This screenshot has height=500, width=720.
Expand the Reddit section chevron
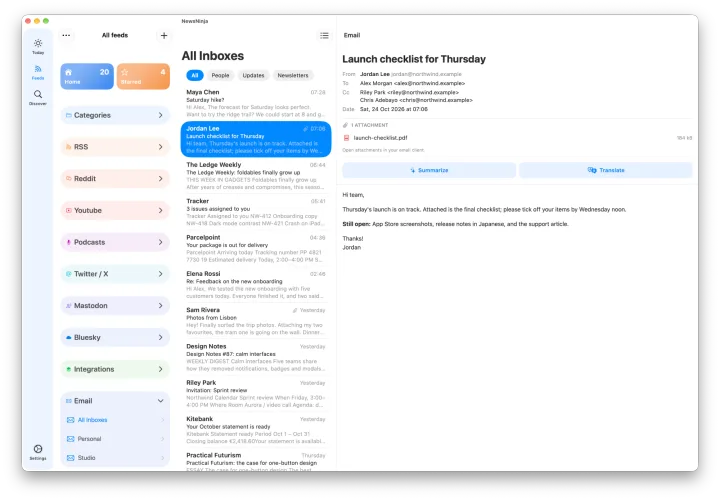[x=160, y=179]
